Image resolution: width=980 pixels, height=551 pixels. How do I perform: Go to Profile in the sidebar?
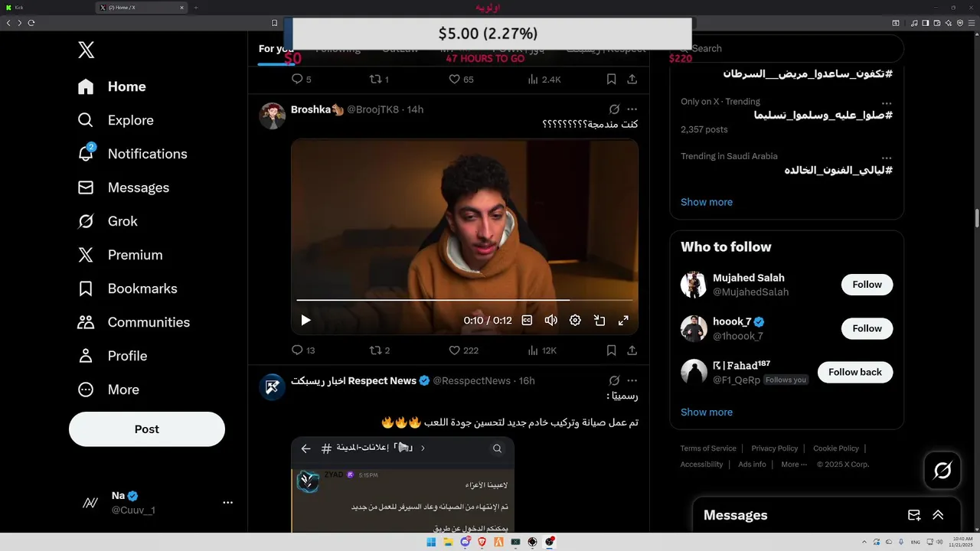coord(112,356)
